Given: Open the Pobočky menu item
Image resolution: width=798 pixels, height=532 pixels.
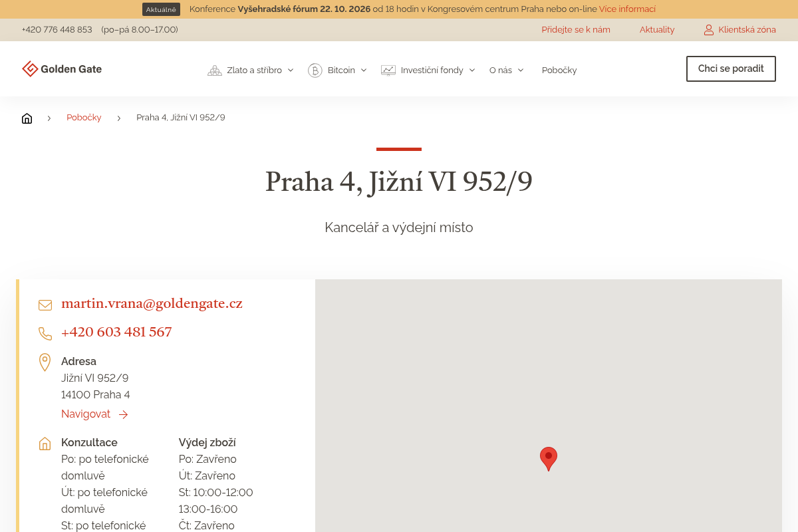Looking at the screenshot, I should [559, 70].
